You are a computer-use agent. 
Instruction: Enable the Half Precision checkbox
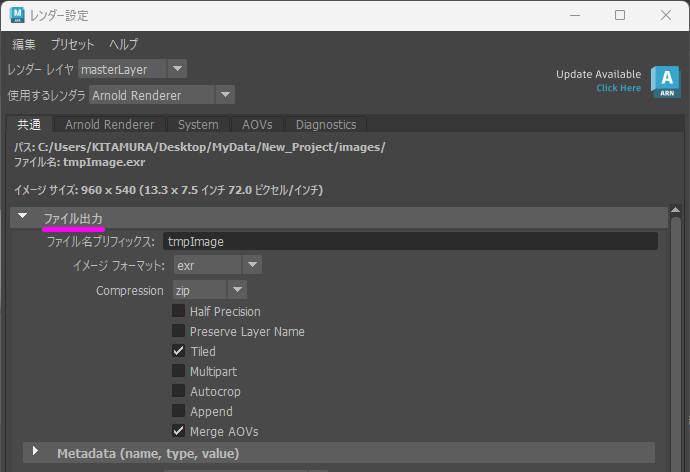coord(178,311)
